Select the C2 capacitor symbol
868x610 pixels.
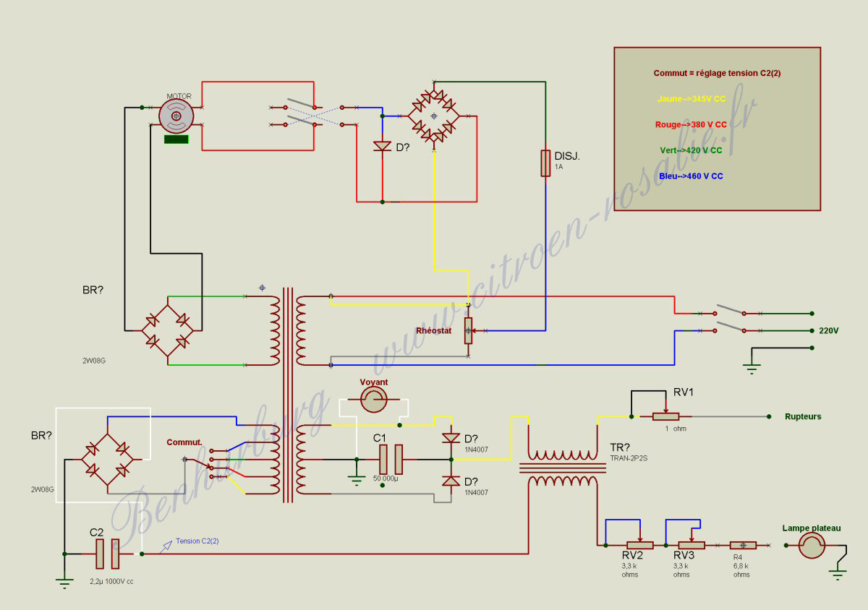(107, 554)
